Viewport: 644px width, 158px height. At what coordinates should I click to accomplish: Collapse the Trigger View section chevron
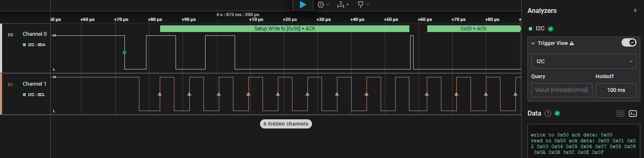tap(533, 43)
